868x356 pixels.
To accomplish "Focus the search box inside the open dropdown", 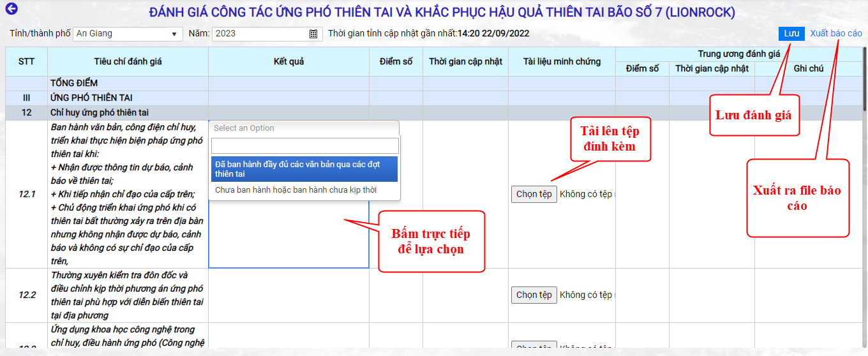I will click(x=304, y=145).
